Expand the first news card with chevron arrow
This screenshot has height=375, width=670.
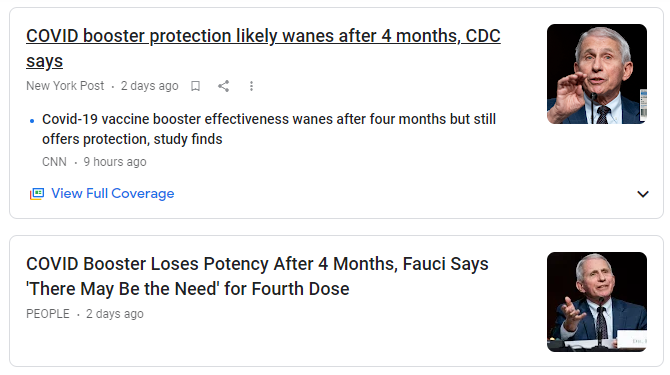pyautogui.click(x=643, y=194)
